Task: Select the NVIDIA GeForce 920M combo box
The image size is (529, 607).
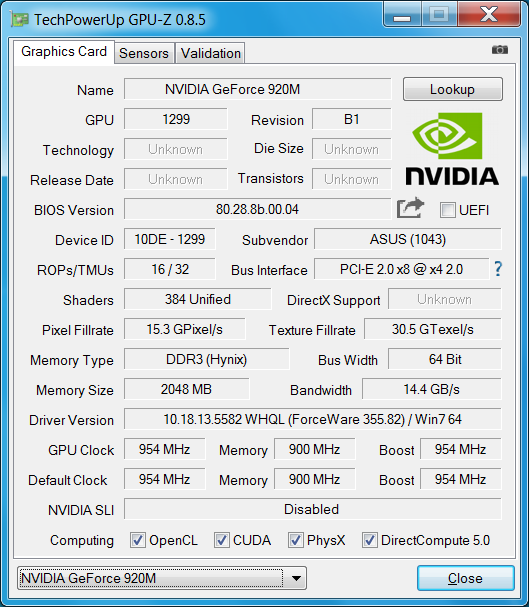Action: (x=162, y=578)
